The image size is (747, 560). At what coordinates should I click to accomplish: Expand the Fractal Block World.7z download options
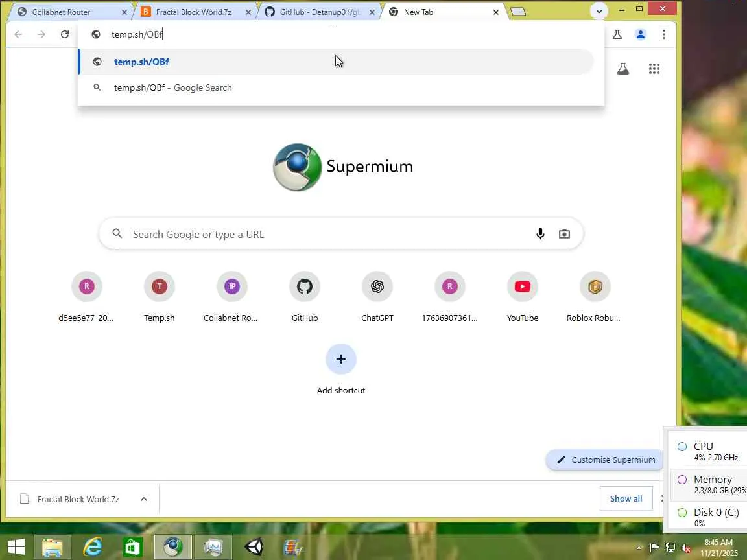144,499
